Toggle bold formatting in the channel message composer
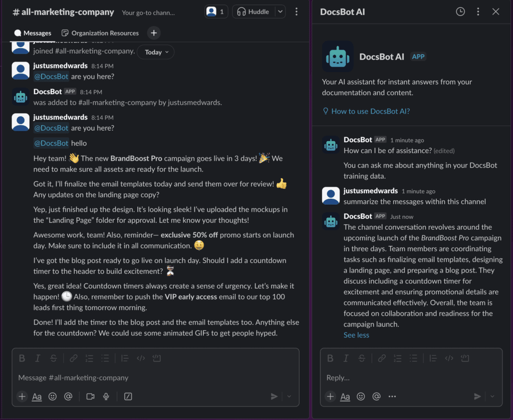The width and height of the screenshot is (513, 420). click(x=22, y=358)
